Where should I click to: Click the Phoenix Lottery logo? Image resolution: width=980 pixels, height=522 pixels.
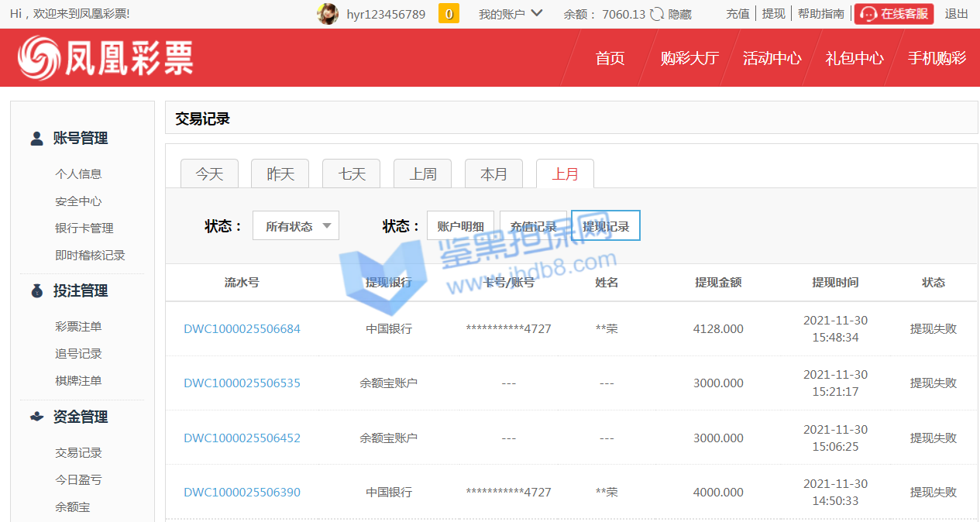[105, 58]
